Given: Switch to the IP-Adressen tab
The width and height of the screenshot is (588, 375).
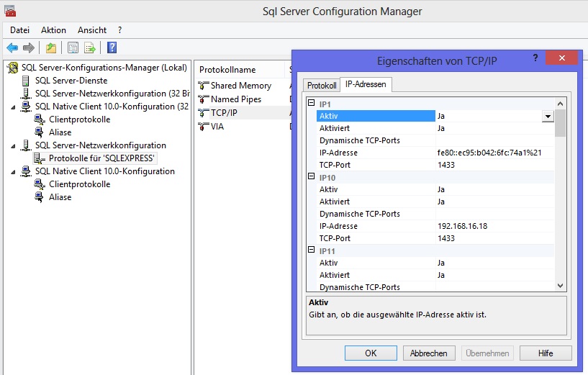Looking at the screenshot, I should [x=366, y=84].
